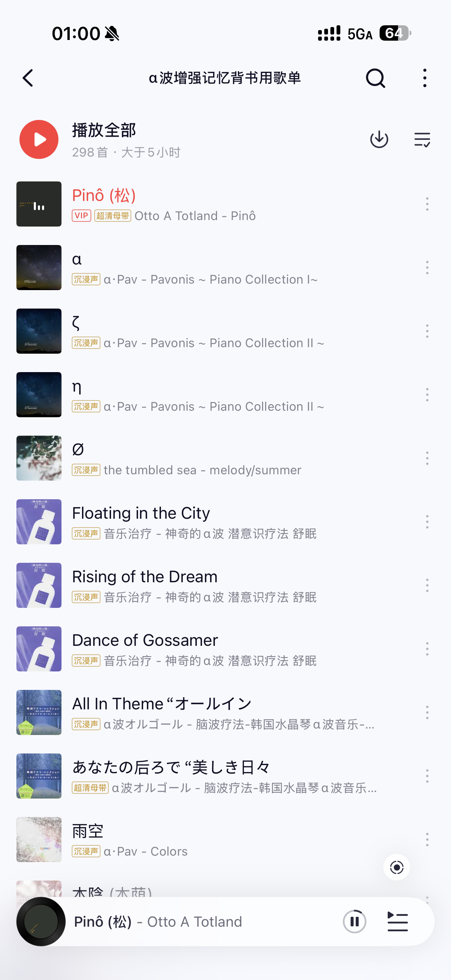Tap the download all songs icon
The image size is (451, 980).
(x=379, y=140)
